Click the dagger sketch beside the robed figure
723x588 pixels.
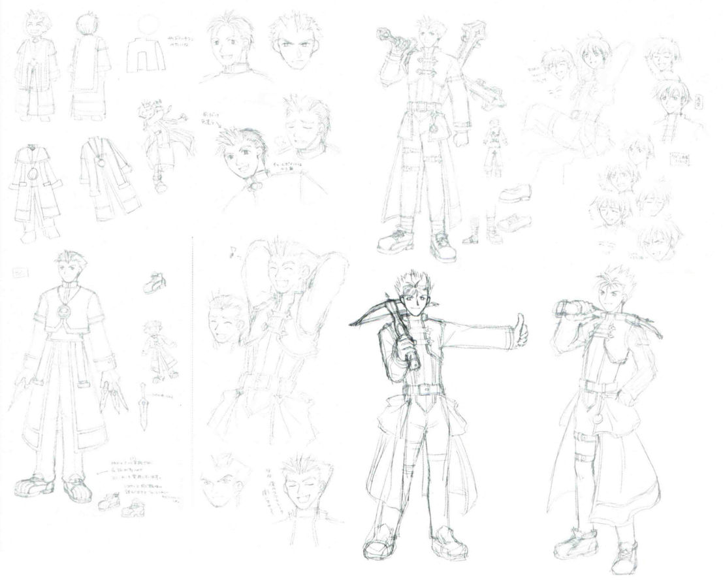(x=145, y=406)
